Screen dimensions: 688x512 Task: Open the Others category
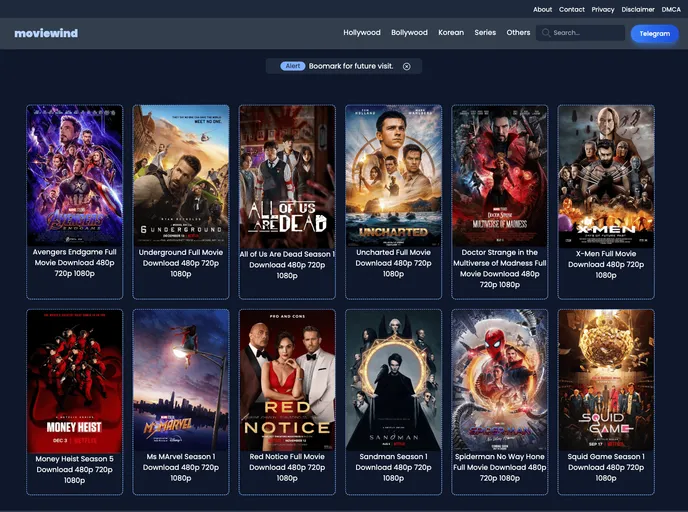(518, 32)
